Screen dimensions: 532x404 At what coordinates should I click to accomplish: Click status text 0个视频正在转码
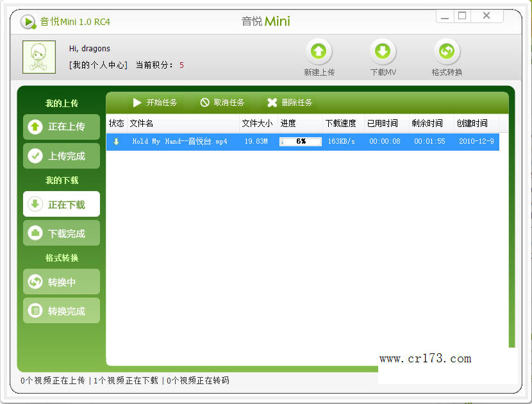(198, 380)
